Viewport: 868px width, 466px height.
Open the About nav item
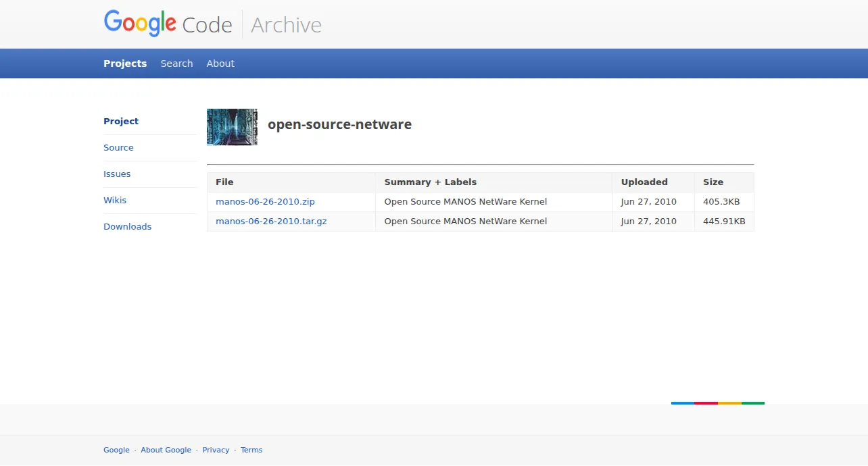pyautogui.click(x=220, y=63)
